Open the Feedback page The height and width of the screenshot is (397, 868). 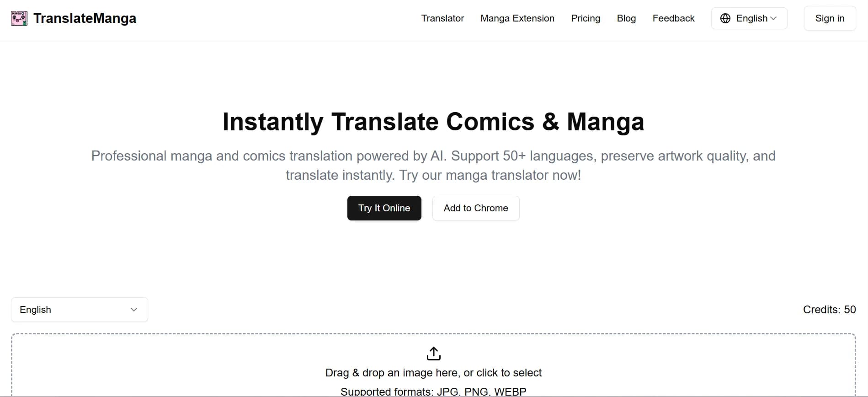[x=674, y=18]
